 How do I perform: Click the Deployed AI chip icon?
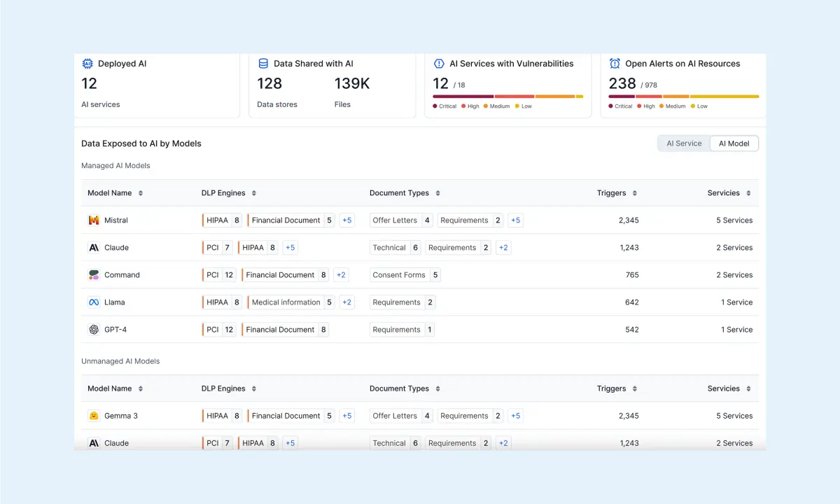click(x=87, y=64)
